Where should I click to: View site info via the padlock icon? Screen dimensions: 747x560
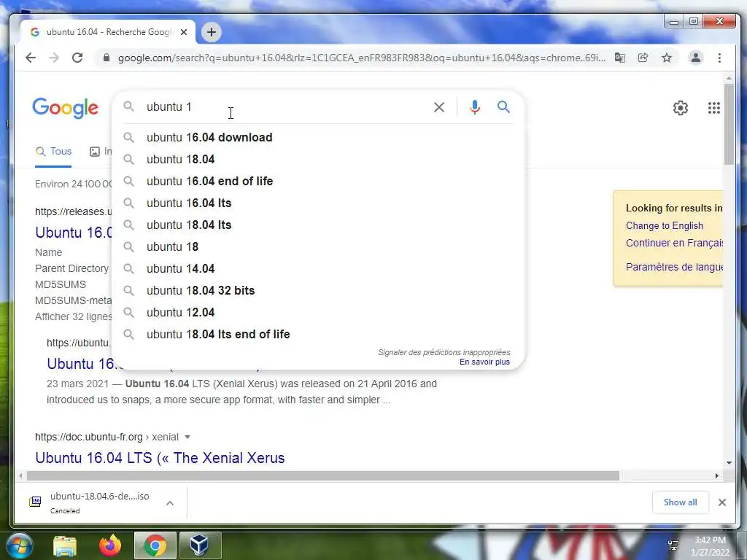click(x=107, y=58)
